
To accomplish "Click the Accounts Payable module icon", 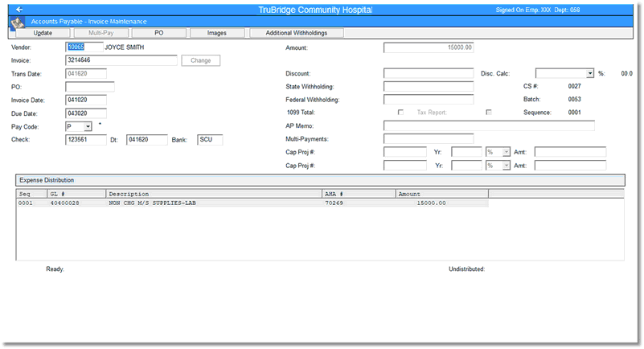I will 17,23.
